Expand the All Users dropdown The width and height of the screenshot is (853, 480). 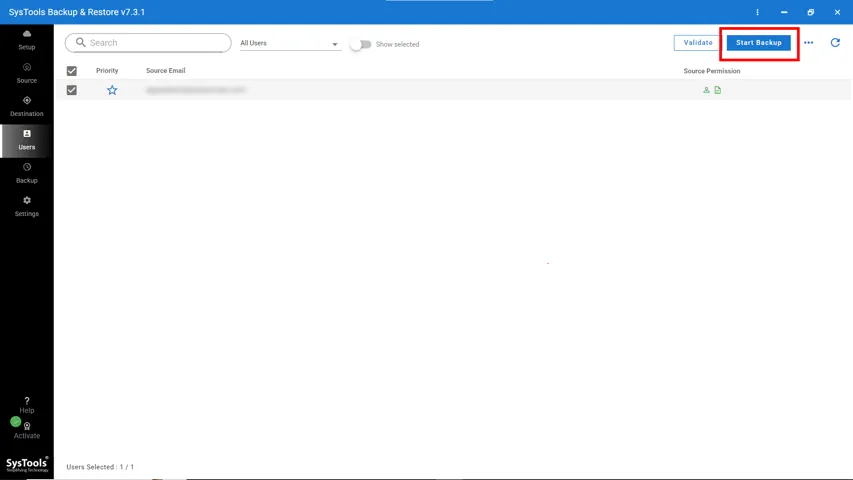tap(290, 43)
